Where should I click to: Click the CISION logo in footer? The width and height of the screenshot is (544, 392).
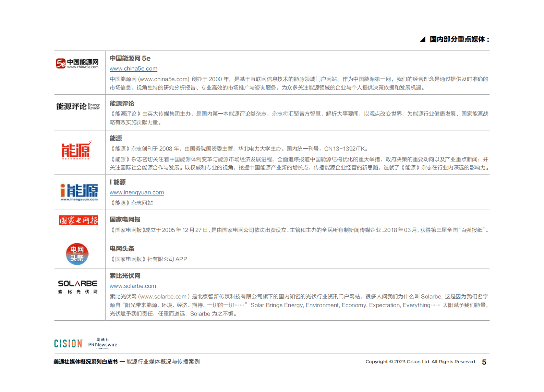68,343
